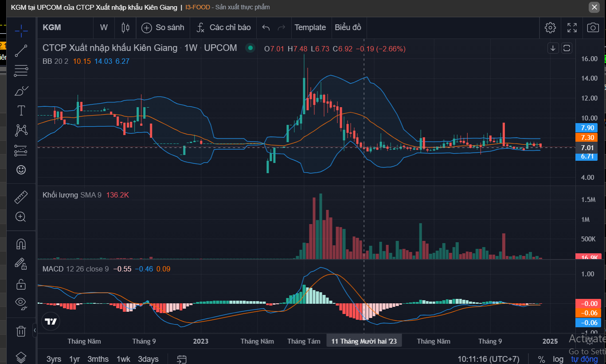The height and width of the screenshot is (364, 606).
Task: Click the 7.90 blue price label
Action: [x=586, y=128]
